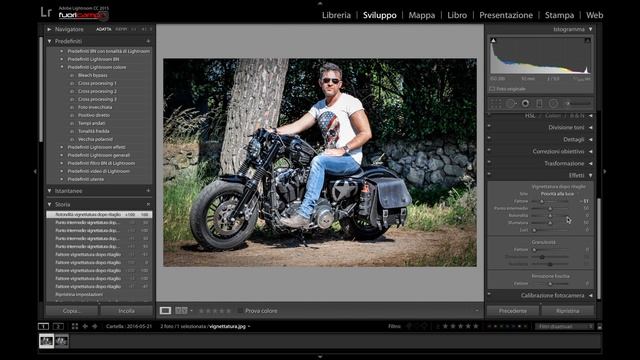Open the Stampa module

tap(559, 15)
